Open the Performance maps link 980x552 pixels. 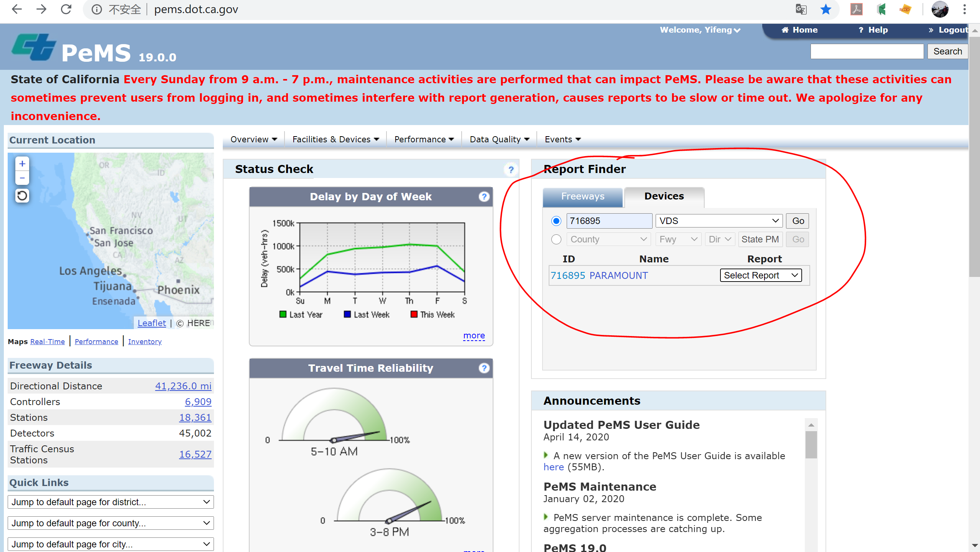point(97,341)
